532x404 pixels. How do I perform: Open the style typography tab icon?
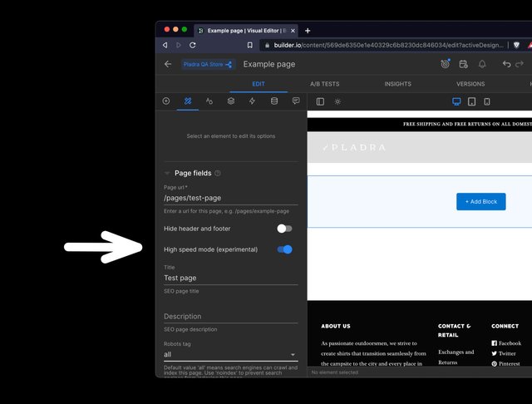pos(209,101)
